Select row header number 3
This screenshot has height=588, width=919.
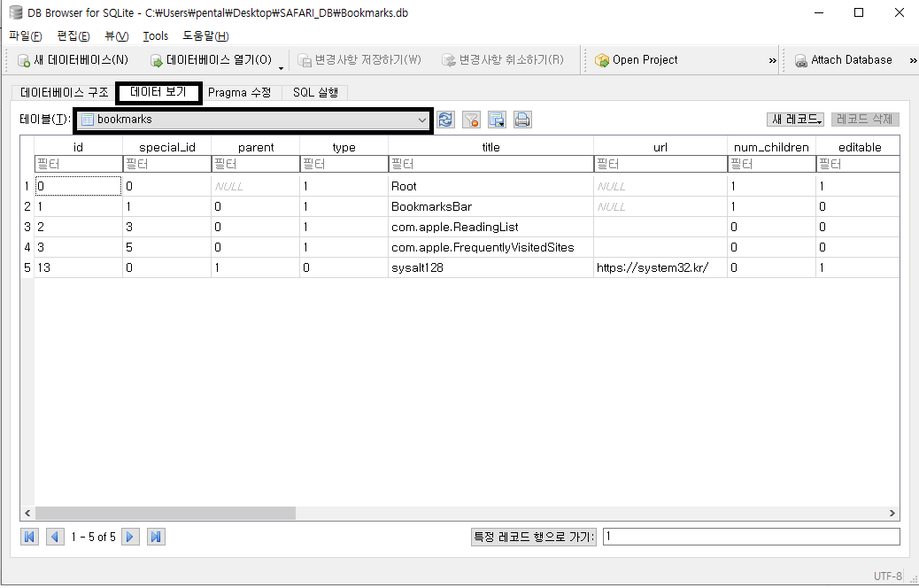click(x=27, y=227)
